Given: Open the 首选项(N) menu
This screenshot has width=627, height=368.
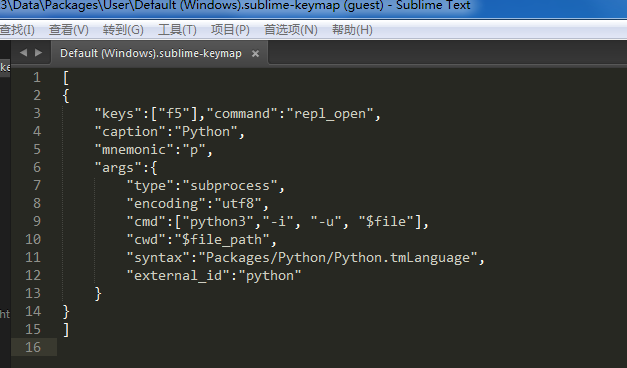Looking at the screenshot, I should 290,30.
